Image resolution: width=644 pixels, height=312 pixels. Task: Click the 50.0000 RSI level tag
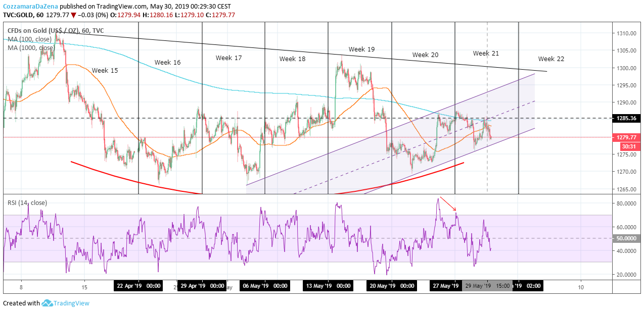click(x=627, y=239)
